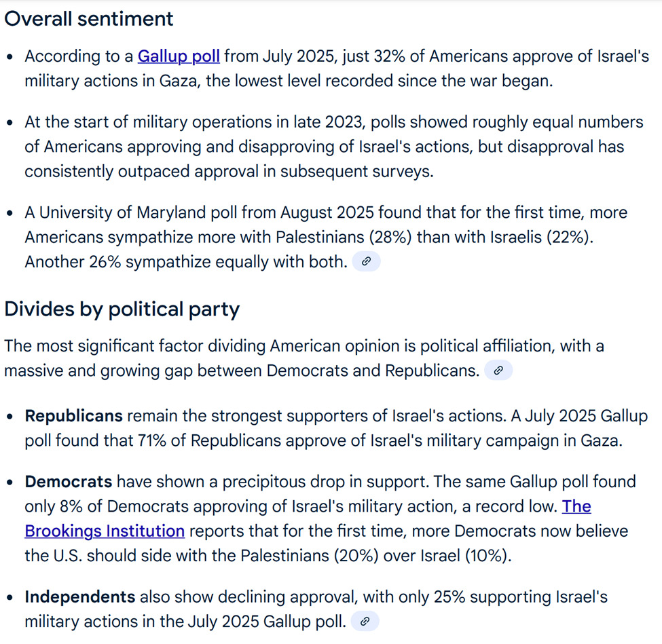Open the Gallup poll hyperlink
Screen dimensions: 662x644
(x=179, y=56)
